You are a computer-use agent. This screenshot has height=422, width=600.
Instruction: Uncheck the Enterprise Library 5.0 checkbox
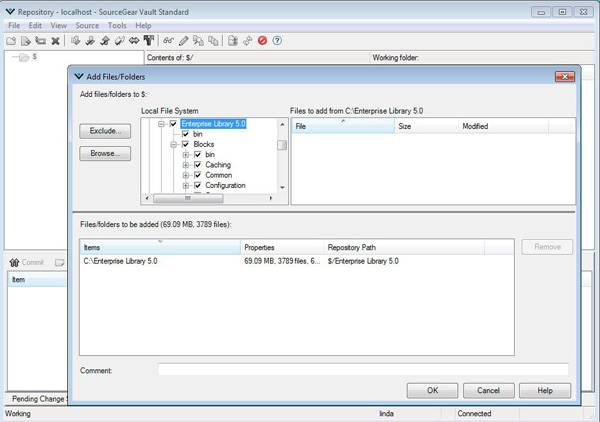coord(173,124)
